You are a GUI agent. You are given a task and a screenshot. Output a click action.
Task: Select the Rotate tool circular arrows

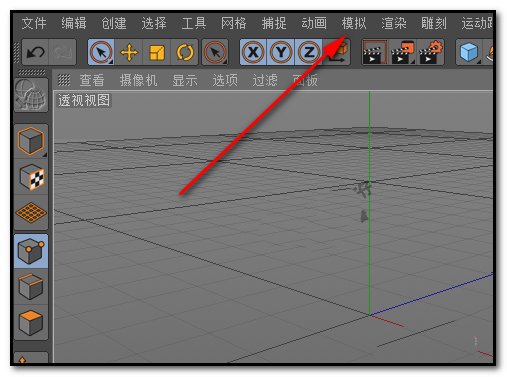pos(185,52)
